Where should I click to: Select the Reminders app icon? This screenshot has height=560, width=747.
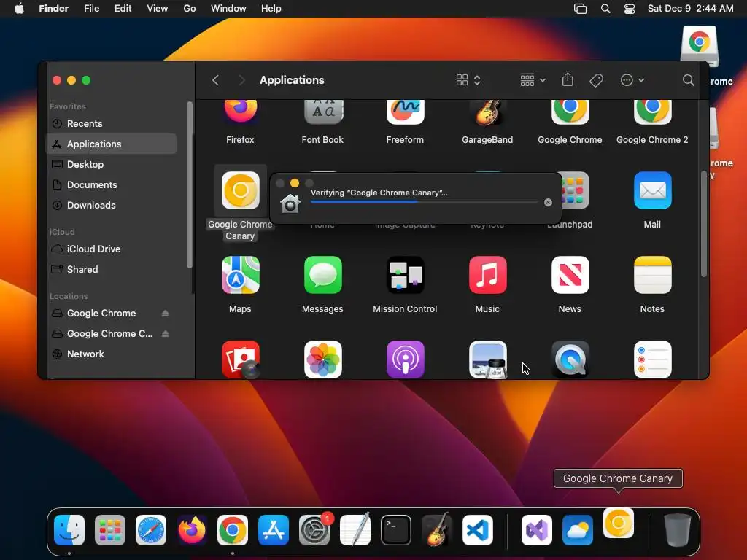coord(652,359)
